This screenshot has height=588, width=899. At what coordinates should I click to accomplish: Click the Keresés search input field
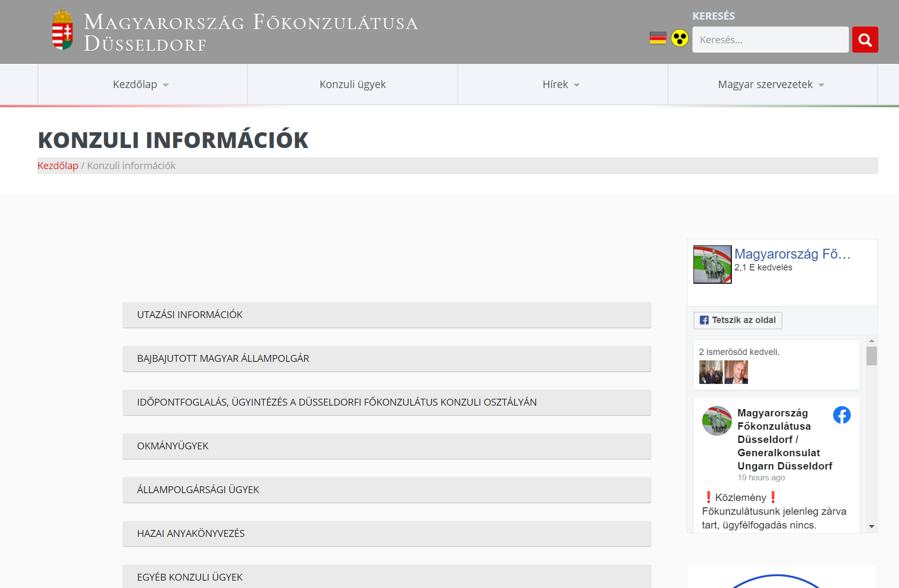tap(770, 40)
